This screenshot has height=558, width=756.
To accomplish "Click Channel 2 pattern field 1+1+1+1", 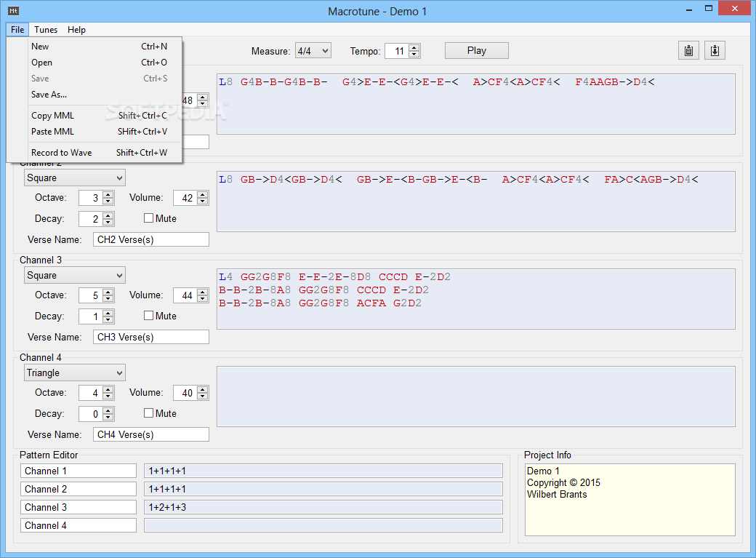I will click(x=323, y=489).
